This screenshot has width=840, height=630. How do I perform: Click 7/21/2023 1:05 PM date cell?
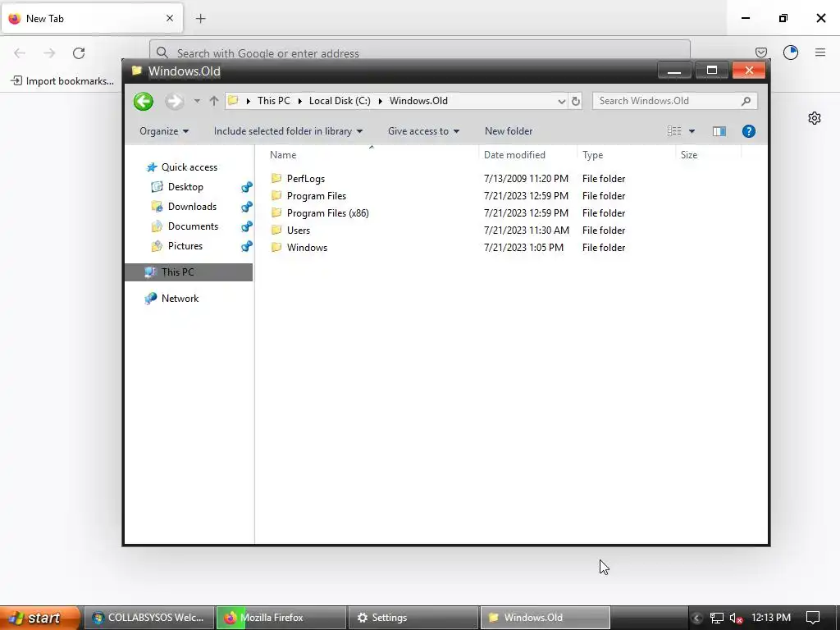523,248
